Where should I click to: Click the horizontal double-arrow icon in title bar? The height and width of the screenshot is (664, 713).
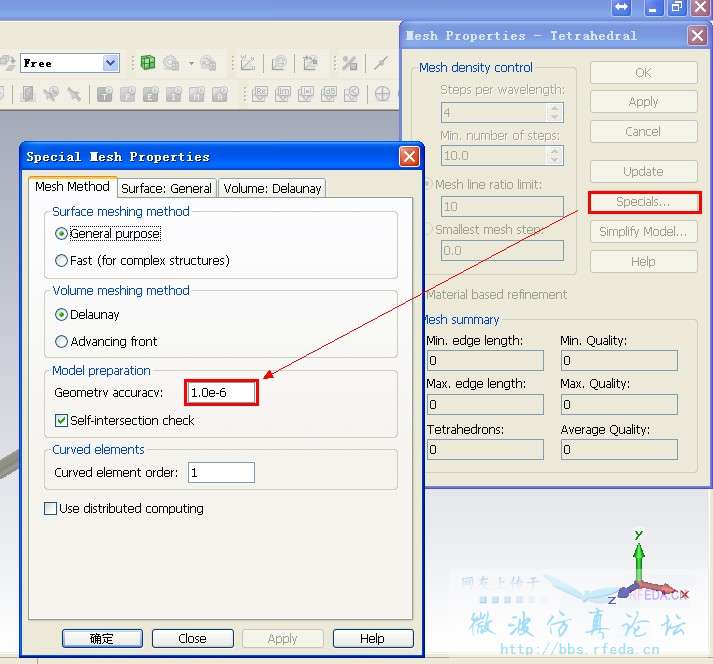(x=621, y=7)
